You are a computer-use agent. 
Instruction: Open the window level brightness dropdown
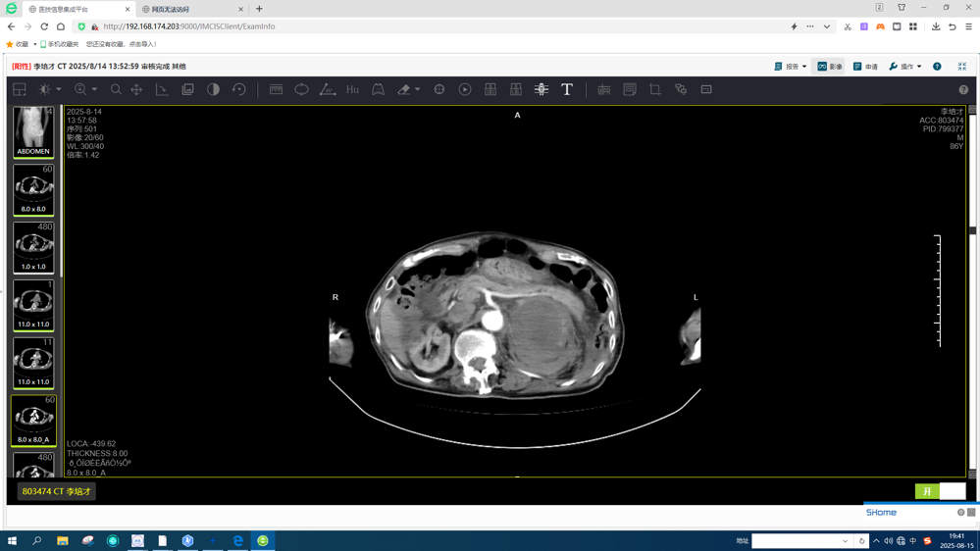click(59, 89)
